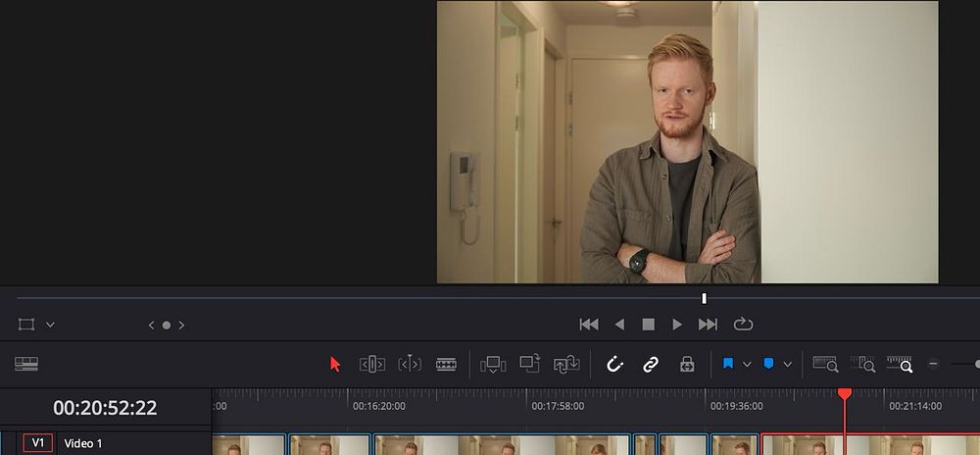Go to next clip arrow in viewer
Screen dimensions: 980x455
181,325
